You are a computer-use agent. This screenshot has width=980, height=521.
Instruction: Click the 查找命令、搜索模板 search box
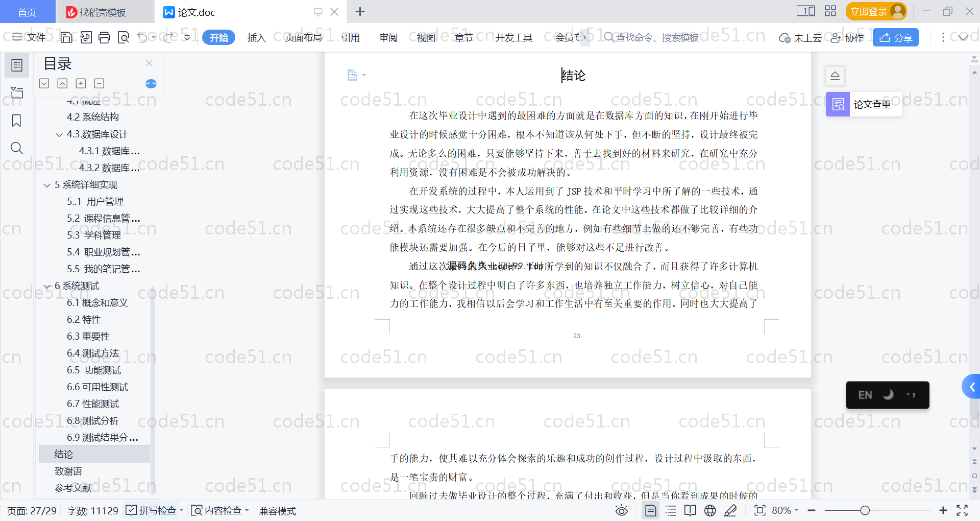[651, 37]
